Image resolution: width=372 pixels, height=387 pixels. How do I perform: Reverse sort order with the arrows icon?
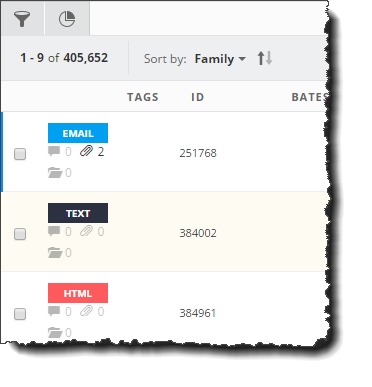265,58
